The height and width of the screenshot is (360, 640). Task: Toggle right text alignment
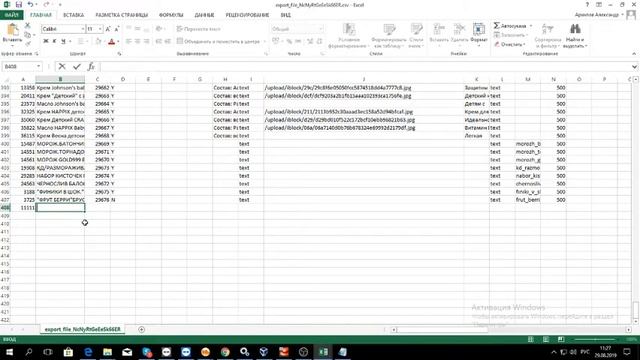click(146, 41)
